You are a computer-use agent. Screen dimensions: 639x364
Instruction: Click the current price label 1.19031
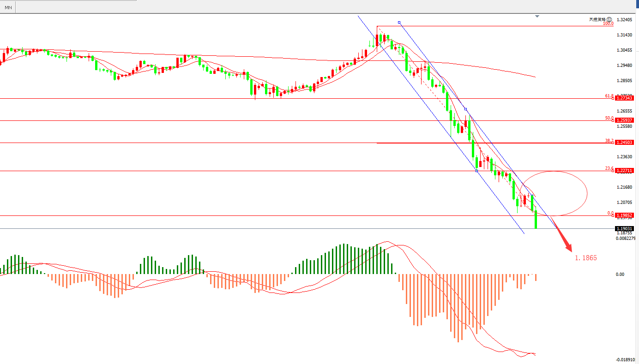click(x=624, y=228)
